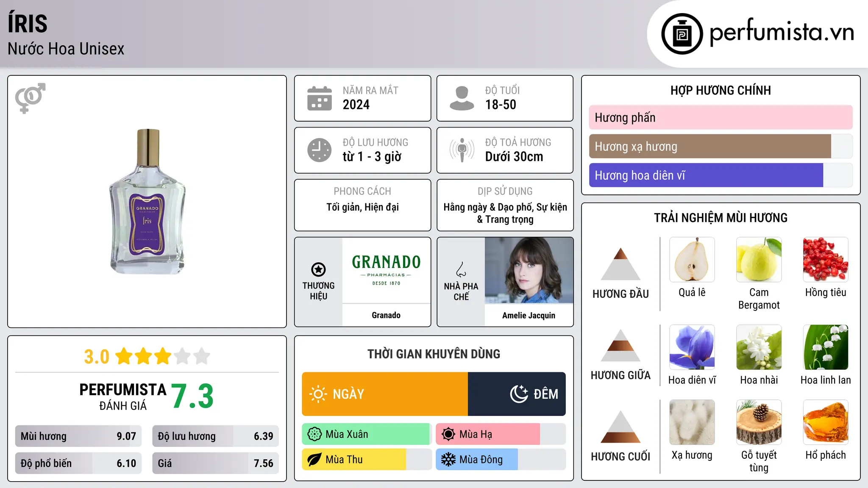Click the nose icon above Nhà pha chế
This screenshot has height=488, width=868.
(x=461, y=270)
